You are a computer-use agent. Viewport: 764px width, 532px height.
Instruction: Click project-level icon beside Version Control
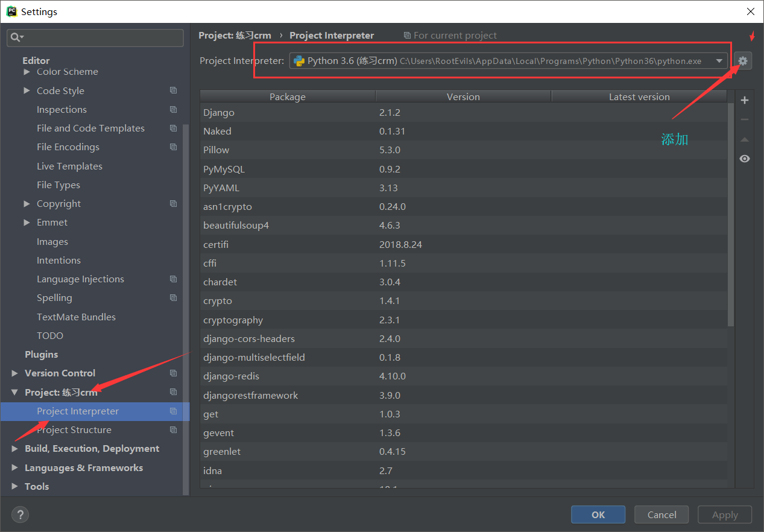[174, 373]
